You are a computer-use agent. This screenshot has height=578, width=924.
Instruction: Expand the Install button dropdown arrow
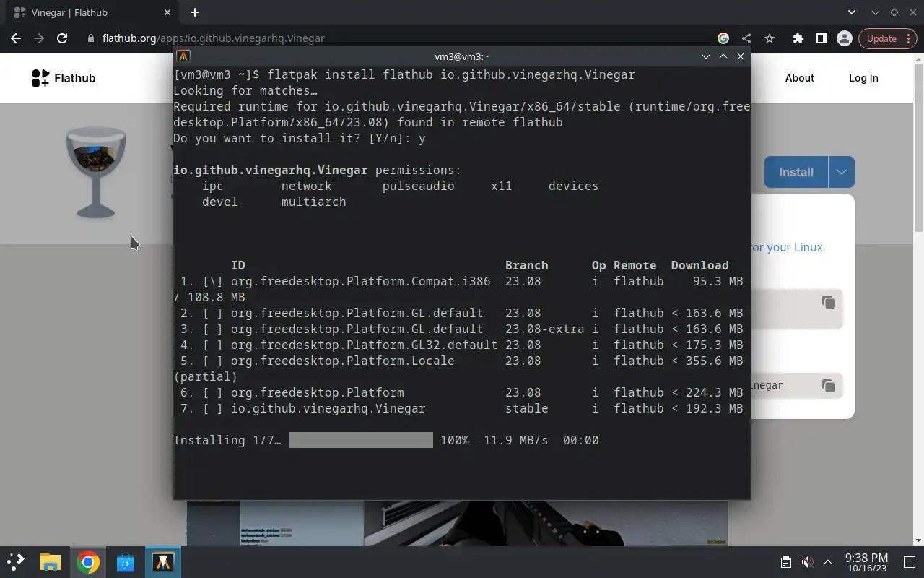pos(841,172)
